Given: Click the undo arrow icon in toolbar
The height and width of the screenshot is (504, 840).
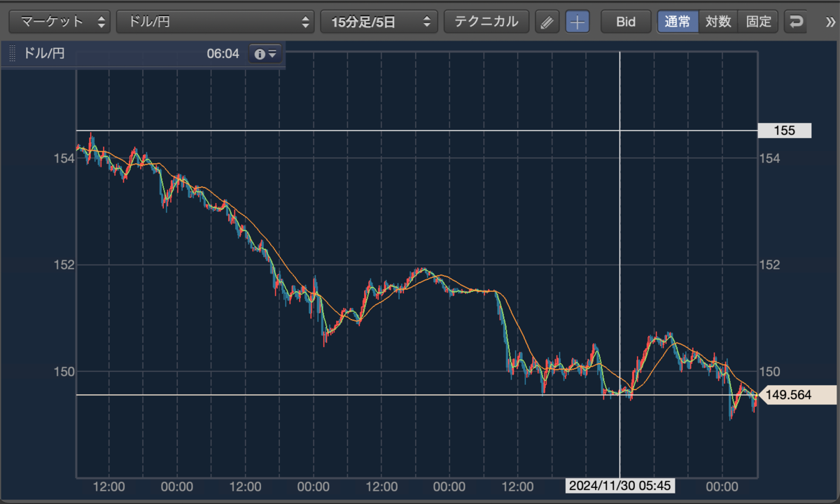Looking at the screenshot, I should coord(796,22).
